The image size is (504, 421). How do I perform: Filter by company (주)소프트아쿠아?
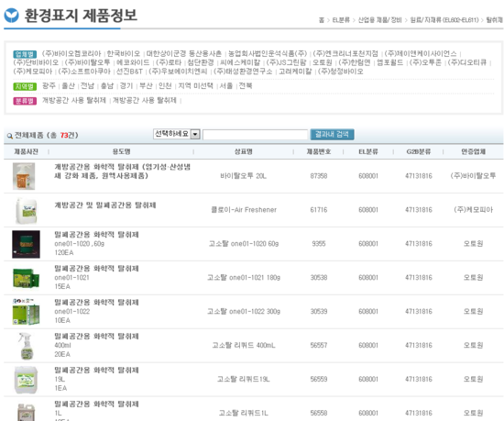84,72
